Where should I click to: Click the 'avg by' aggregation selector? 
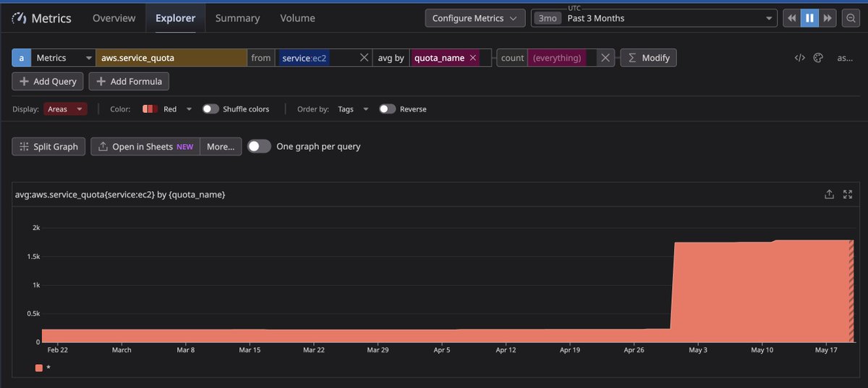coord(391,58)
